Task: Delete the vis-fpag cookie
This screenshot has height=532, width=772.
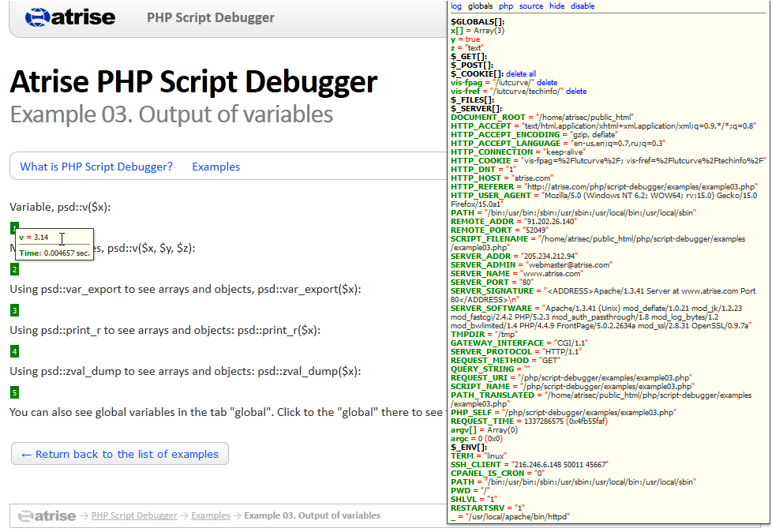Action: tap(547, 82)
